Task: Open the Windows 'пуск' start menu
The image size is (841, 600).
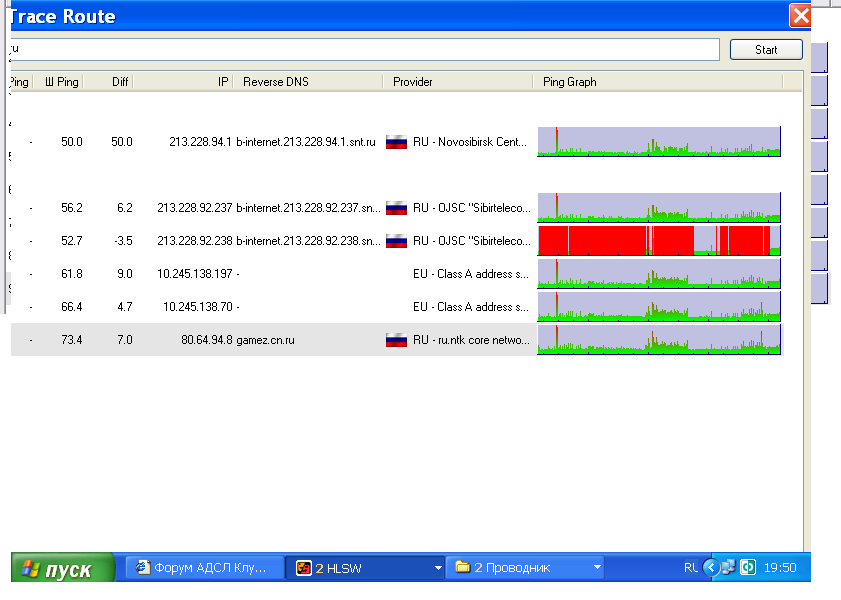Action: coord(63,568)
